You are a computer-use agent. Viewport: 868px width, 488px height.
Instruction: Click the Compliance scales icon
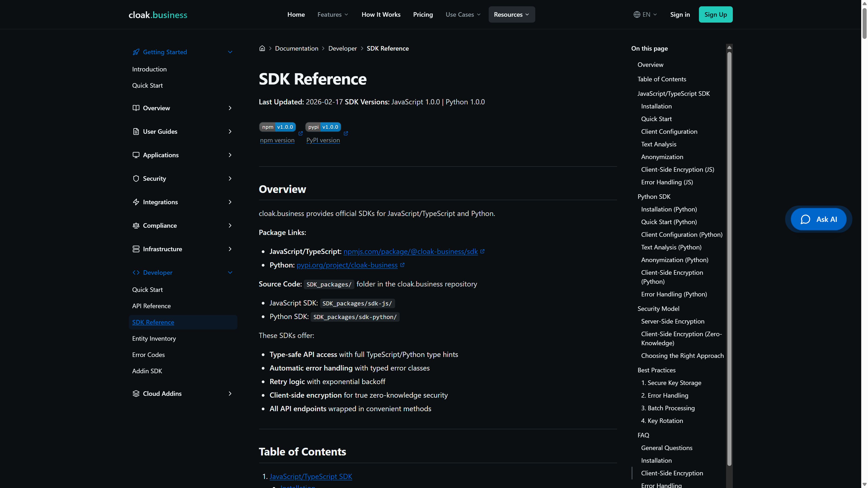pyautogui.click(x=136, y=225)
